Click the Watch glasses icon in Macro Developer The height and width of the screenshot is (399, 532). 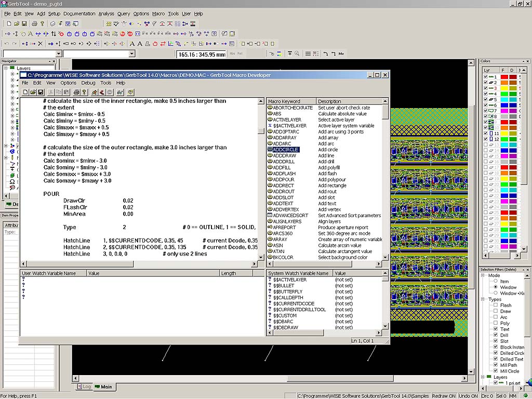tap(120, 92)
